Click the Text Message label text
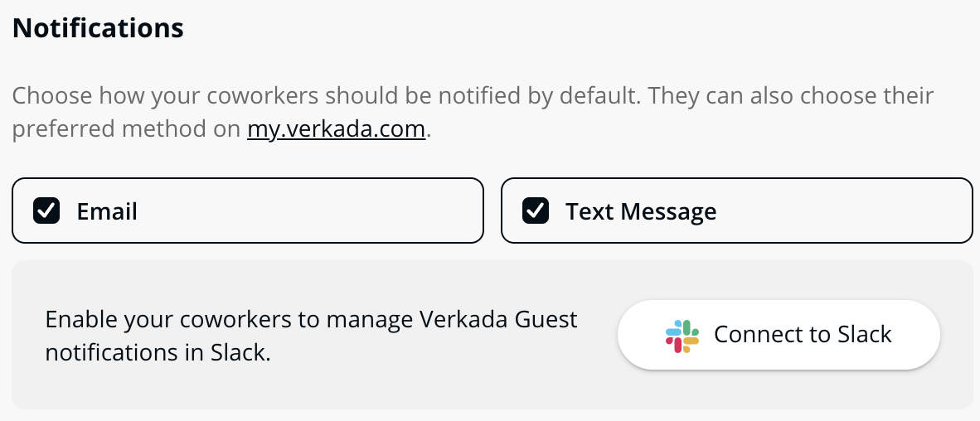This screenshot has width=980, height=421. (641, 212)
